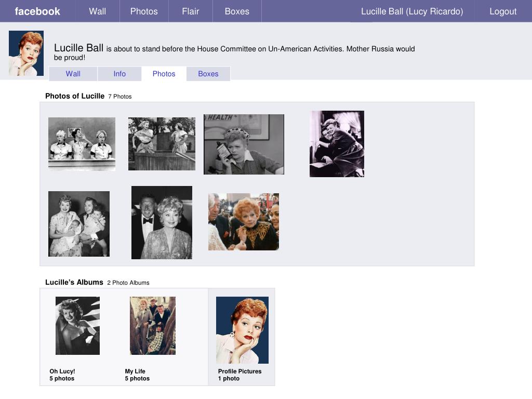Open the My Life album cover
This screenshot has height=399, width=532.
(x=153, y=326)
